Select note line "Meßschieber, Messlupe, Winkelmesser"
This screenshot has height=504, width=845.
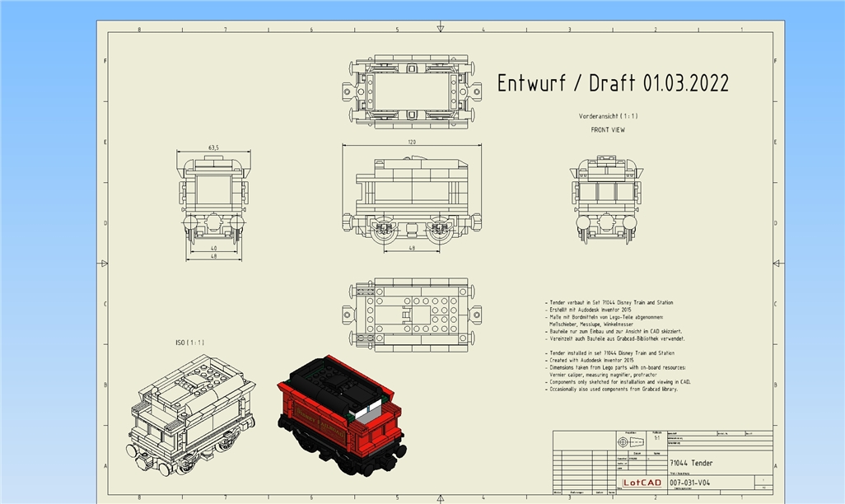(x=591, y=324)
